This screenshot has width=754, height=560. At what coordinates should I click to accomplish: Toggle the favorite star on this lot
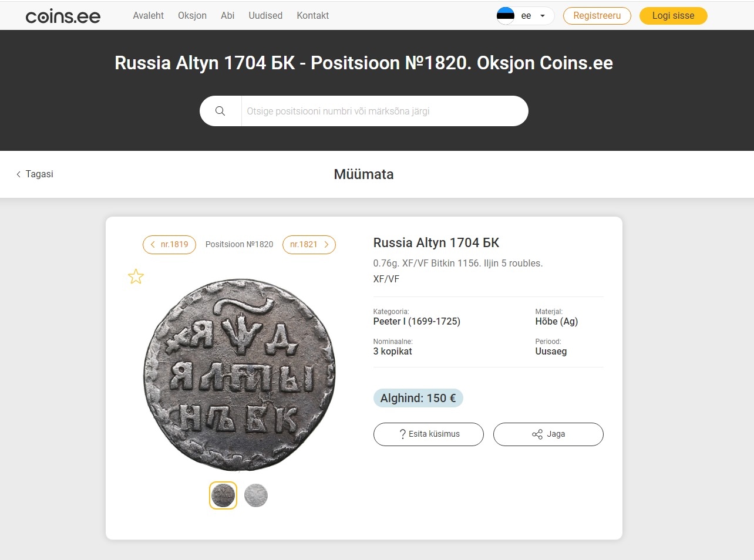click(136, 276)
